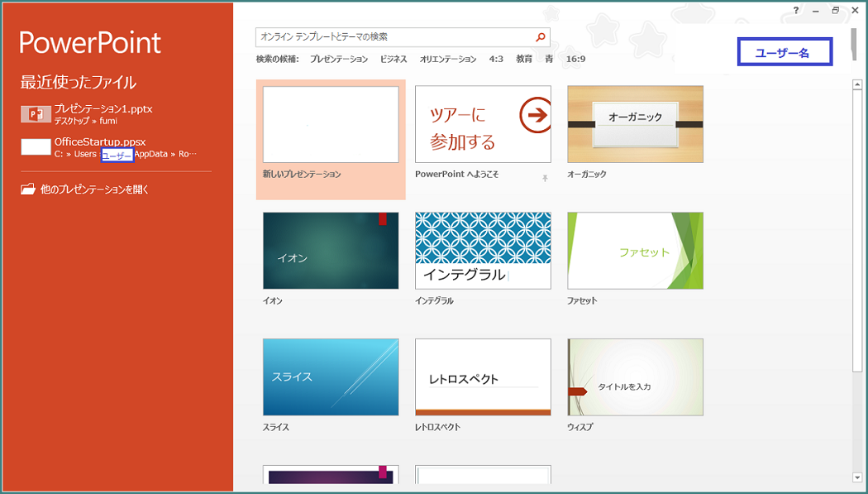The width and height of the screenshot is (868, 494).
Task: Pick the ウィスプ template thumbnail
Action: [635, 377]
